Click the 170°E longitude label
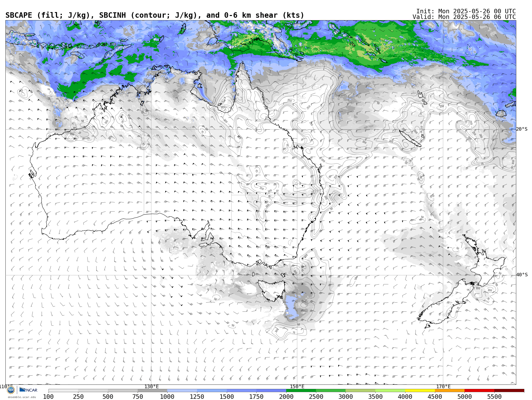Viewport: 532px width, 400px height. coord(443,387)
